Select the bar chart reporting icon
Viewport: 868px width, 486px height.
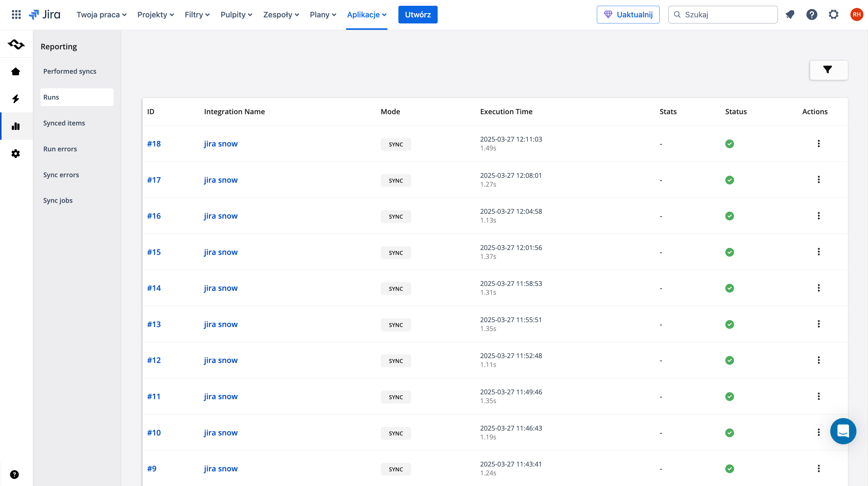(16, 126)
